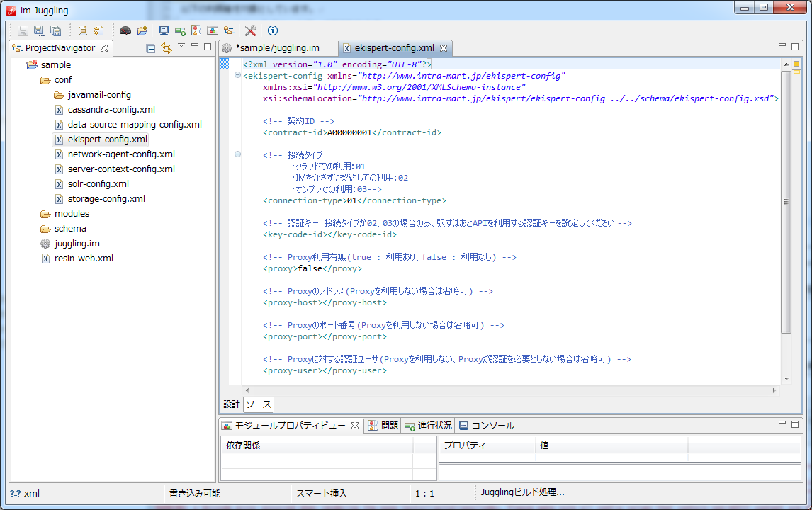
Task: Click the project navigator tree toolbar icon
Action: click(x=229, y=31)
